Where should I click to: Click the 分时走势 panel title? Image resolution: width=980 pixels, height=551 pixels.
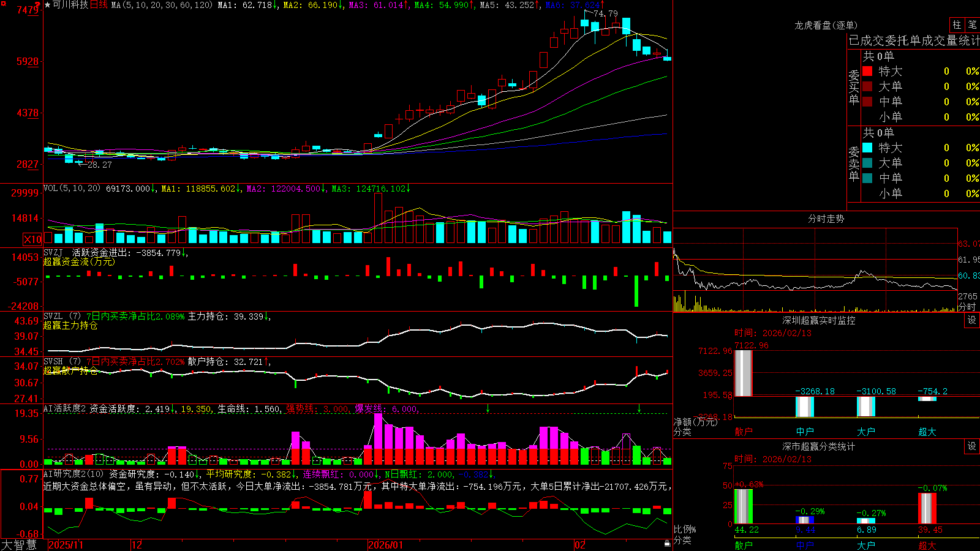click(826, 219)
